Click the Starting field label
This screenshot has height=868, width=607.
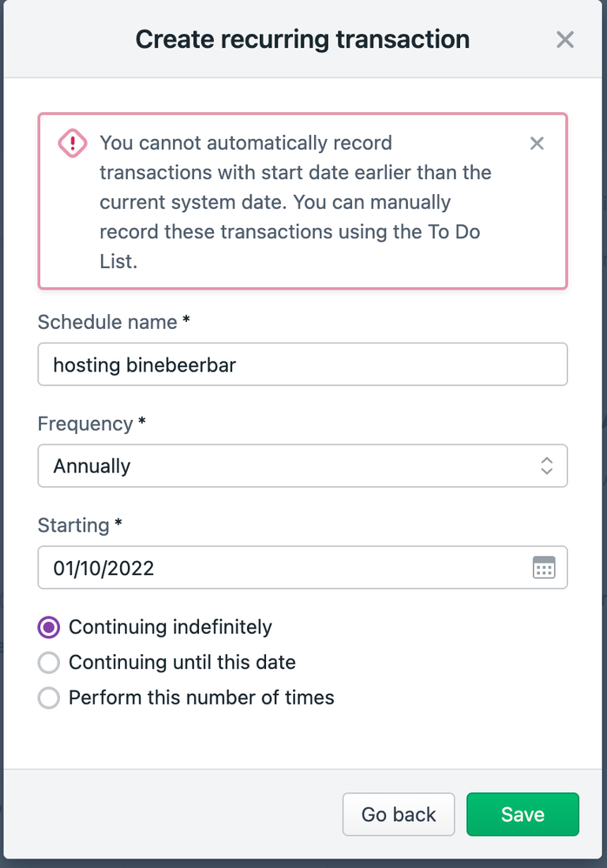[74, 525]
